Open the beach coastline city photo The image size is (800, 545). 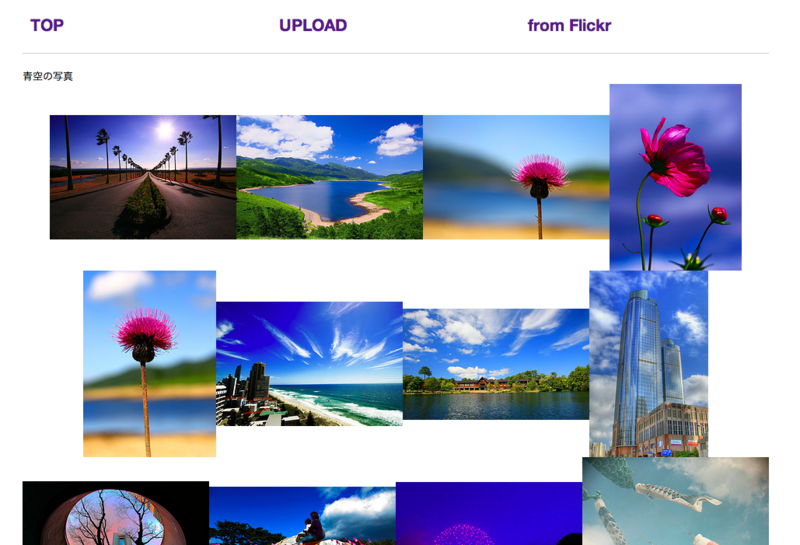point(309,364)
